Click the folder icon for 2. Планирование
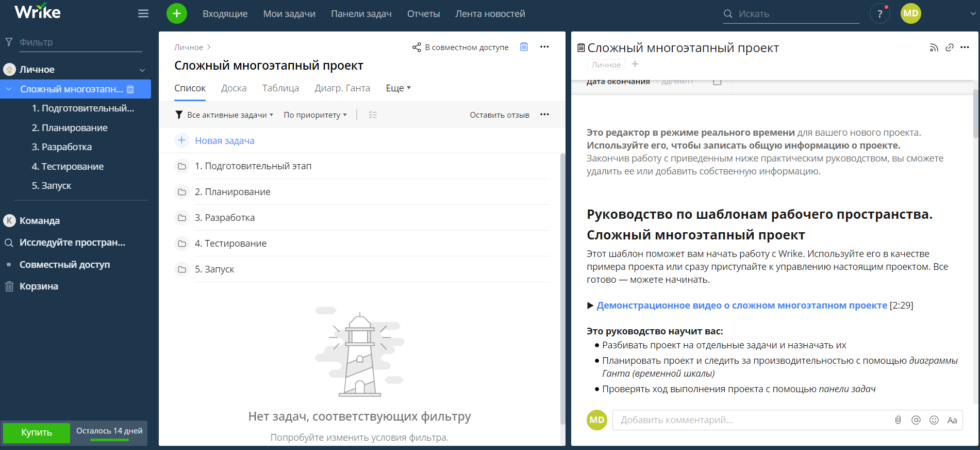Viewport: 980px width, 450px height. tap(181, 192)
